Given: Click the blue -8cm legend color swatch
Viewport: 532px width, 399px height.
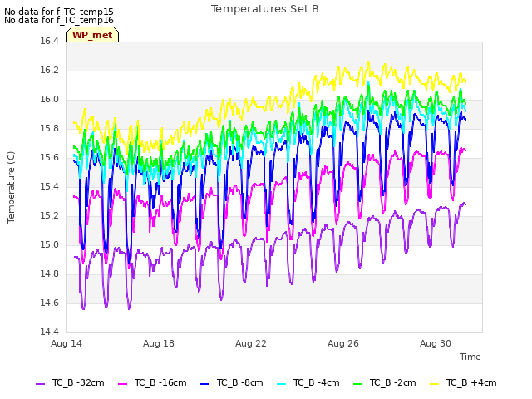Looking at the screenshot, I should point(205,384).
